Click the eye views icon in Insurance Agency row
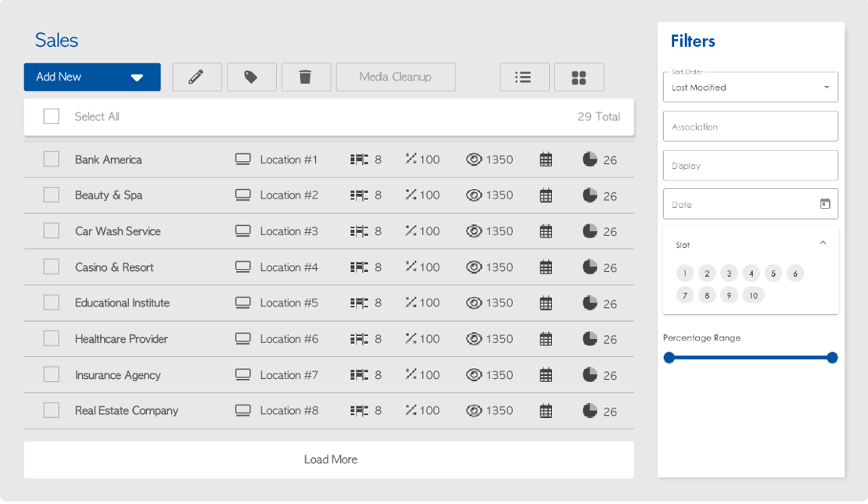The width and height of the screenshot is (868, 504). (x=474, y=375)
